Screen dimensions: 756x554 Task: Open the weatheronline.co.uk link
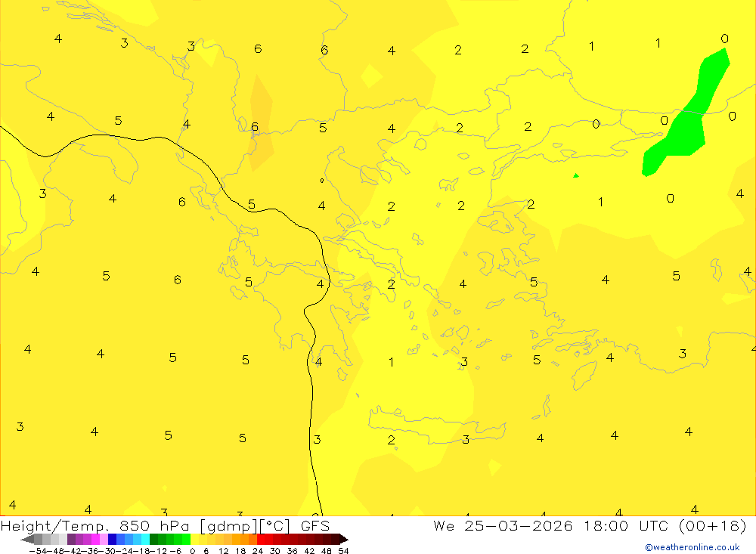[x=692, y=547]
